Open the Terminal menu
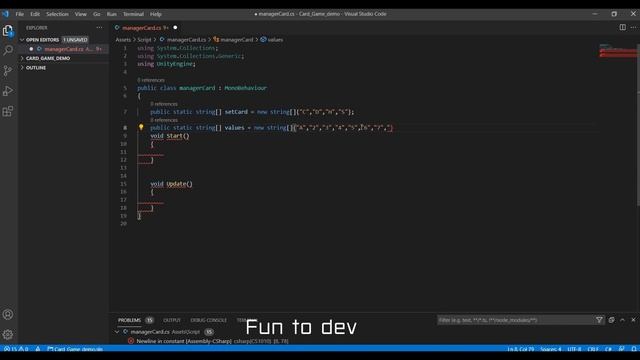 click(133, 14)
